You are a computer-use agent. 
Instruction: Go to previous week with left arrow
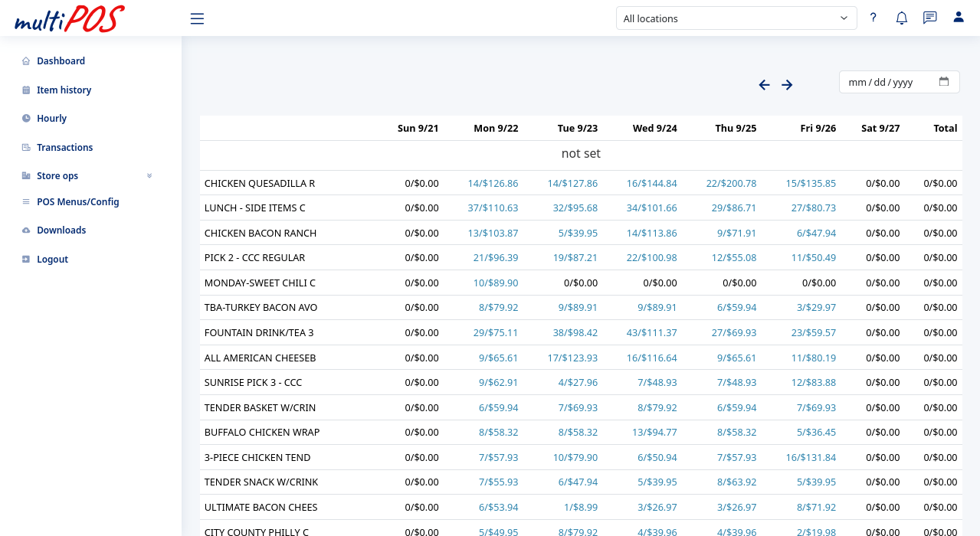pos(764,85)
